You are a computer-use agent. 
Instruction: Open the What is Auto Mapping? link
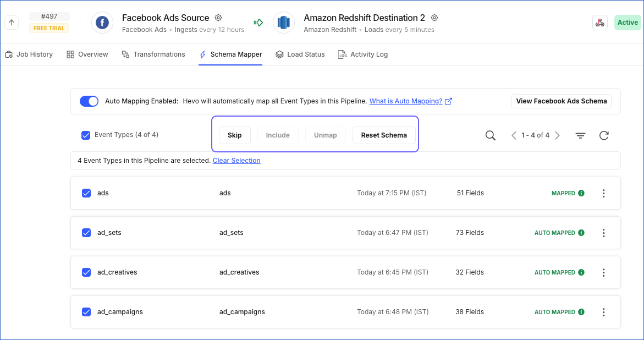pos(406,101)
